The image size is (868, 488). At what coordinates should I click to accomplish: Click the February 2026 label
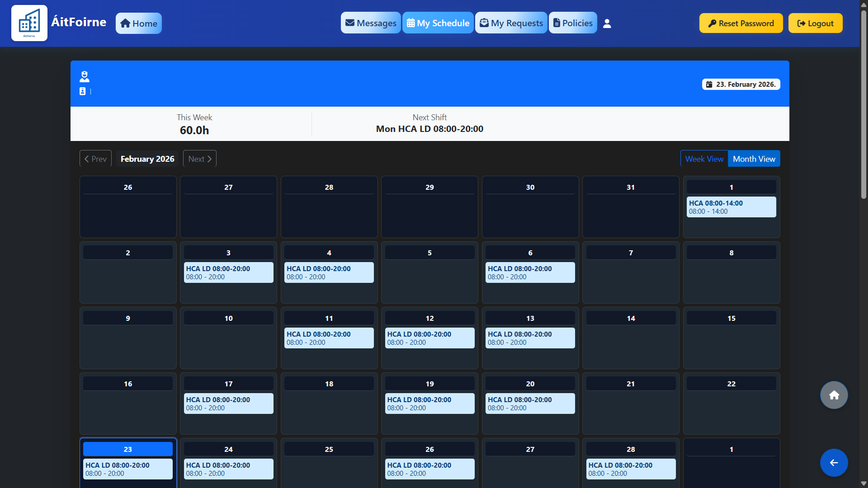(147, 159)
